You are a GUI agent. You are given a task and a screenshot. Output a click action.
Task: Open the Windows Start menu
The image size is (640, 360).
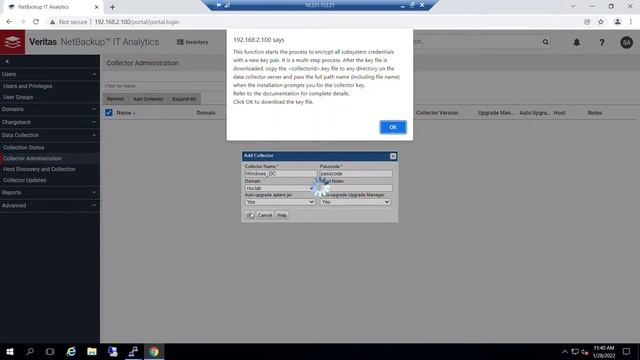point(10,351)
